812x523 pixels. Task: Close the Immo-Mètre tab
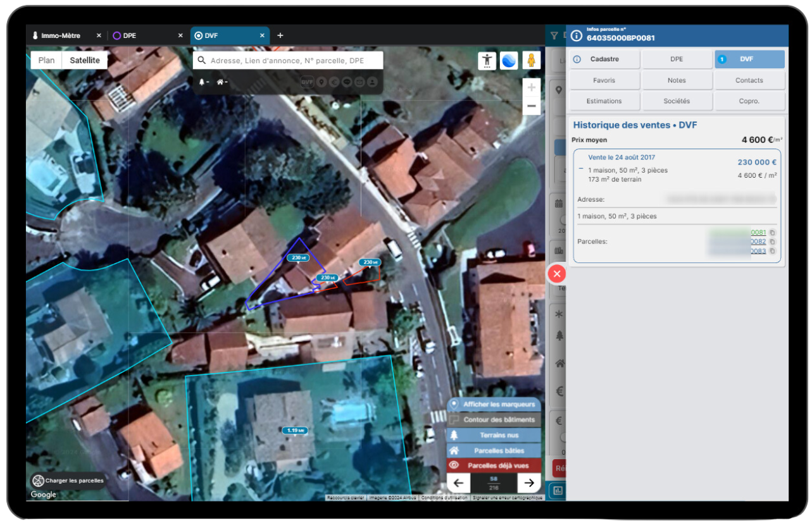[x=99, y=35]
